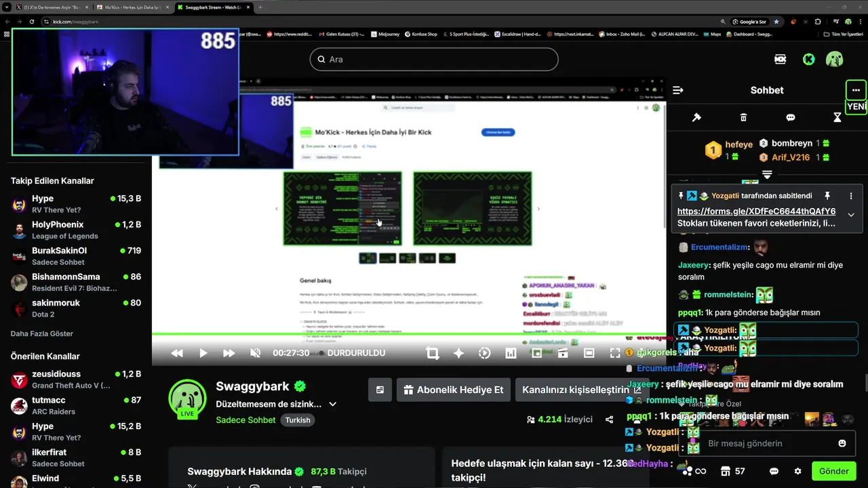Viewport: 868px width, 488px height.
Task: Click the share icon near viewer count
Action: 609,420
